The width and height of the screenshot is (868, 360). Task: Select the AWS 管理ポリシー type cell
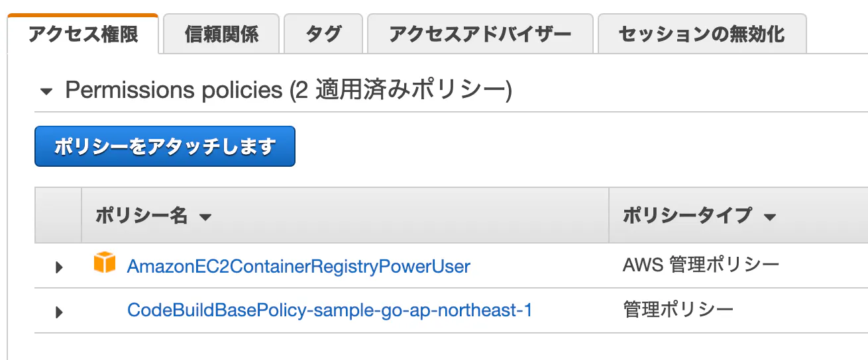click(x=701, y=266)
